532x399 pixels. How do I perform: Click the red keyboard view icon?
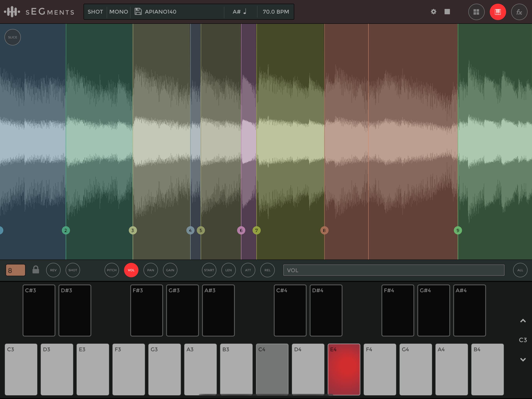498,12
